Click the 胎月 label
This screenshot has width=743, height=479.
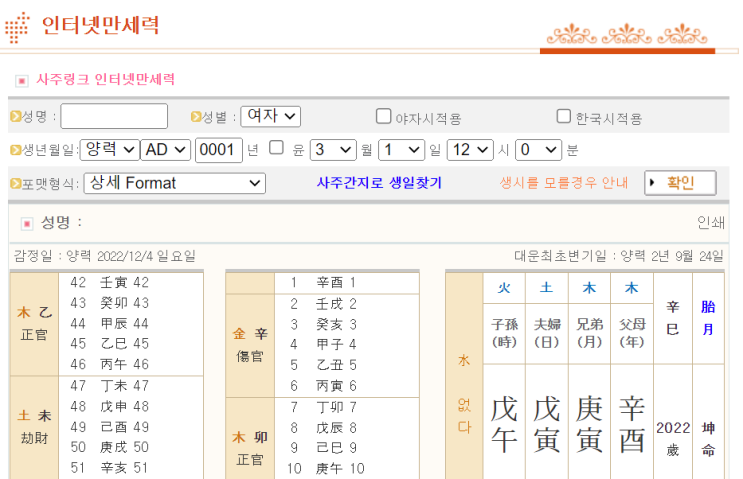[708, 318]
